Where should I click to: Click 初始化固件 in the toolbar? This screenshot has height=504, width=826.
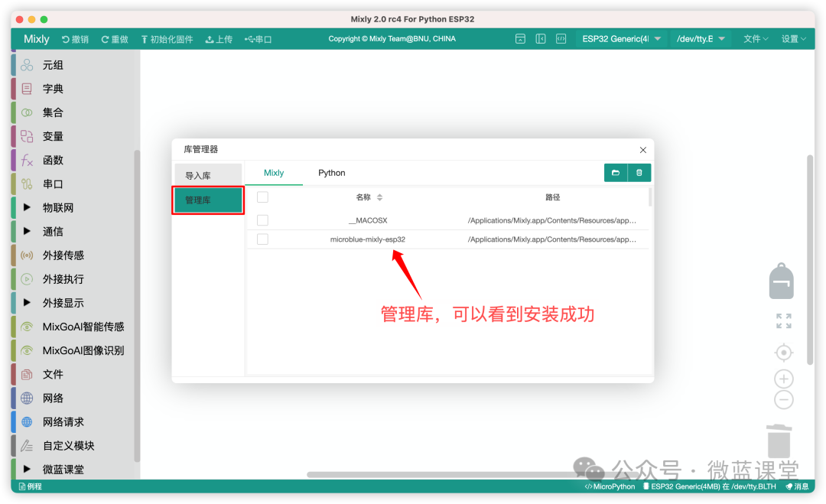(x=167, y=39)
